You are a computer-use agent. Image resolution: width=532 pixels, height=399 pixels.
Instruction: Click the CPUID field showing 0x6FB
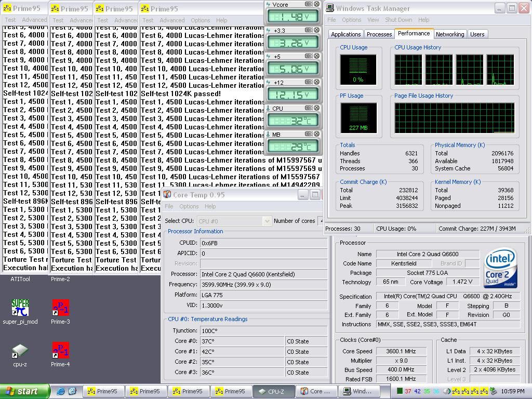[263, 243]
